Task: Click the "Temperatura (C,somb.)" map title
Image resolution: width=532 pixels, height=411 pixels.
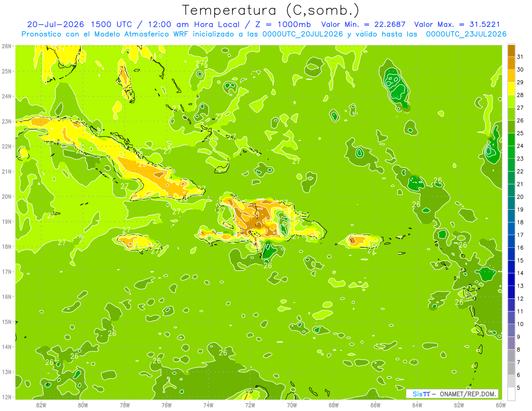Action: click(x=270, y=10)
